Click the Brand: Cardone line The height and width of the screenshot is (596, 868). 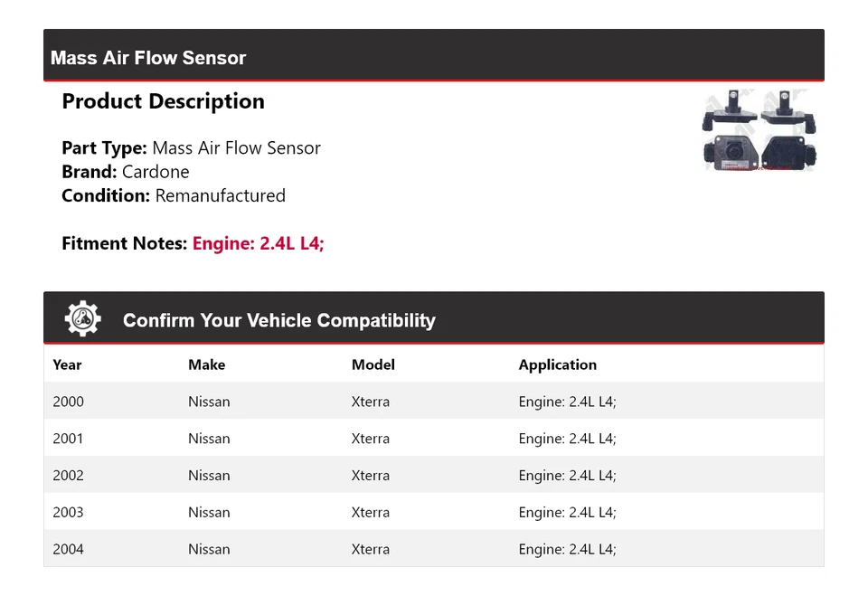pyautogui.click(x=126, y=172)
